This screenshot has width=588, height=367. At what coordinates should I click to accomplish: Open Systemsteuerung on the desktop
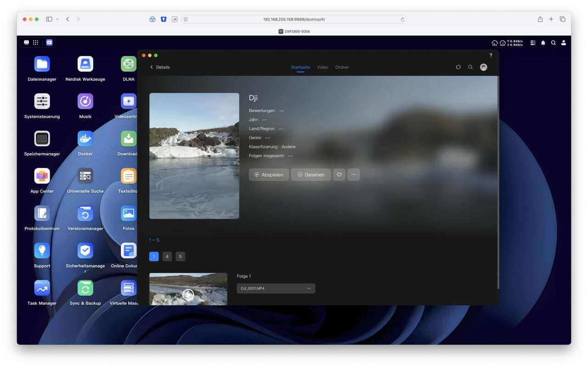42,101
